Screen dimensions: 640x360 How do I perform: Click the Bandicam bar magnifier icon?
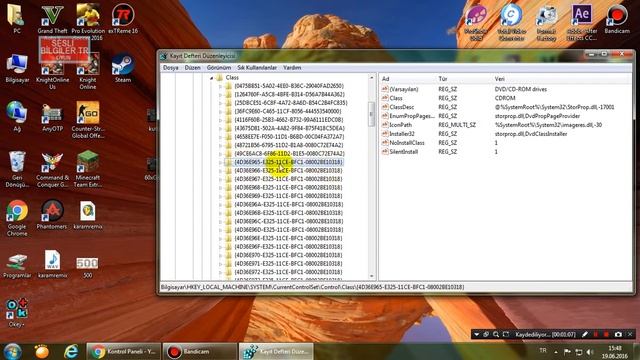(x=496, y=334)
